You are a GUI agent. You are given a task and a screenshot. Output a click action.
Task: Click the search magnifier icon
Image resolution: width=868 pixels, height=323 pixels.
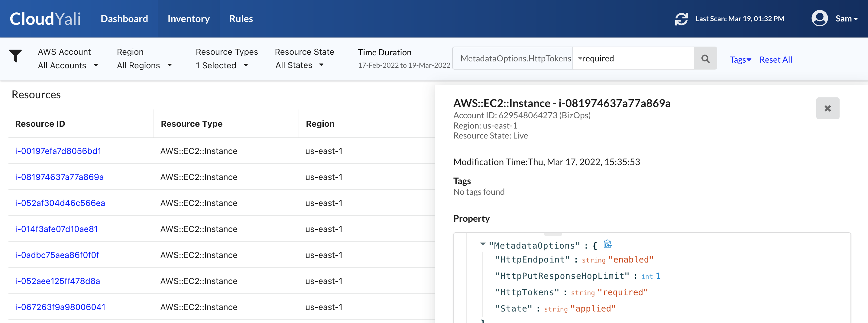click(x=705, y=58)
